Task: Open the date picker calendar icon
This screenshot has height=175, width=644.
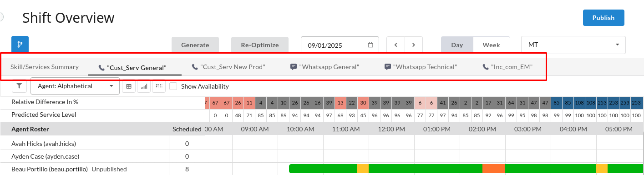Action: pos(370,45)
